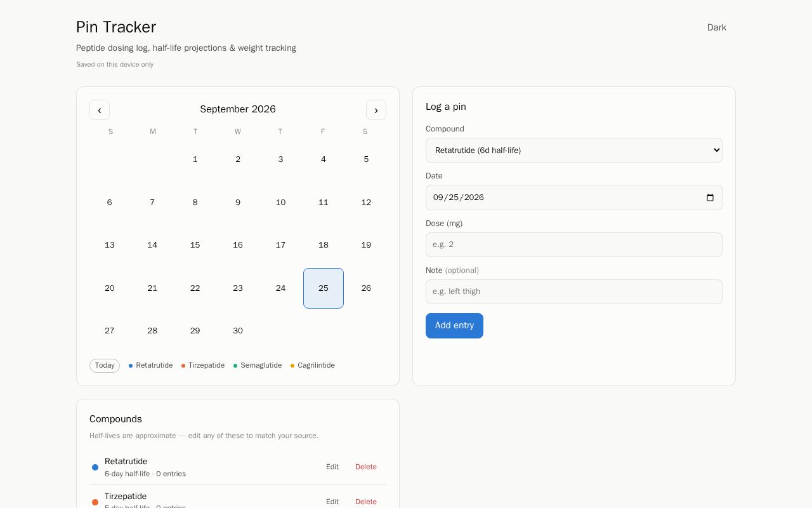Click "Saved on this device only" text
812x508 pixels.
pyautogui.click(x=115, y=65)
